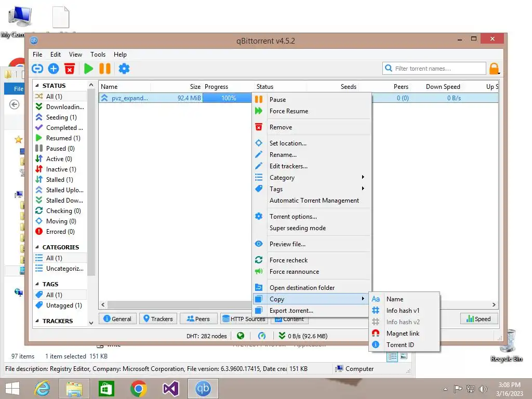Image resolution: width=532 pixels, height=399 pixels.
Task: Open Chrome from the taskbar
Action: pos(138,389)
